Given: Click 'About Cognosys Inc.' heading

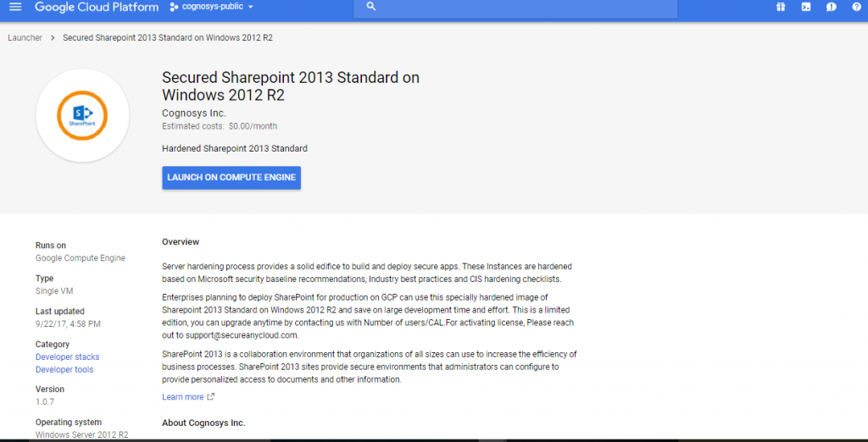Looking at the screenshot, I should pyautogui.click(x=203, y=423).
